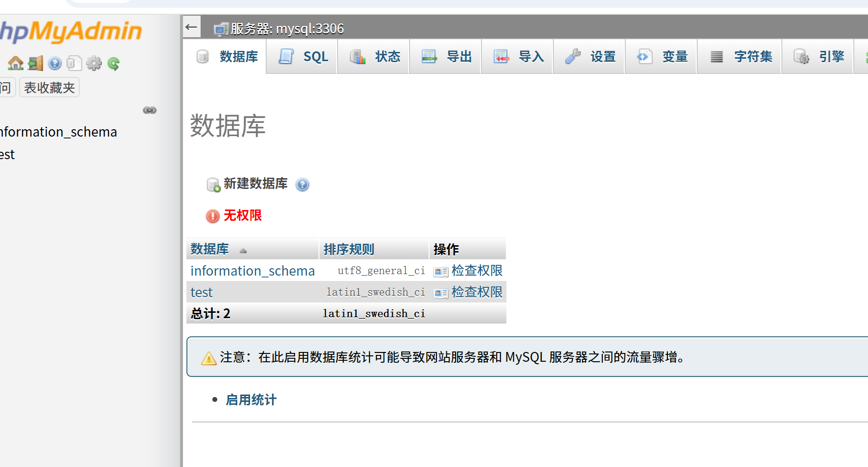Image resolution: width=868 pixels, height=467 pixels.
Task: Open information_schema database in table
Action: (x=252, y=271)
